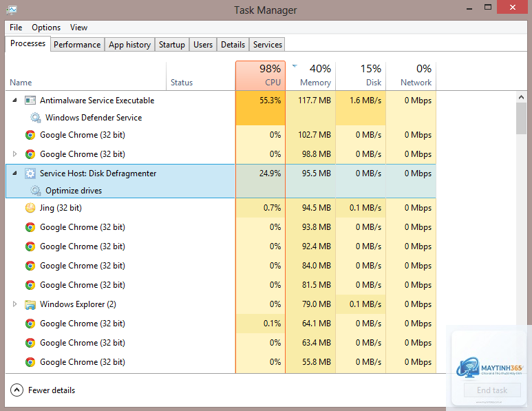Click the process list scrollbar thumb
532x411 pixels.
522,119
